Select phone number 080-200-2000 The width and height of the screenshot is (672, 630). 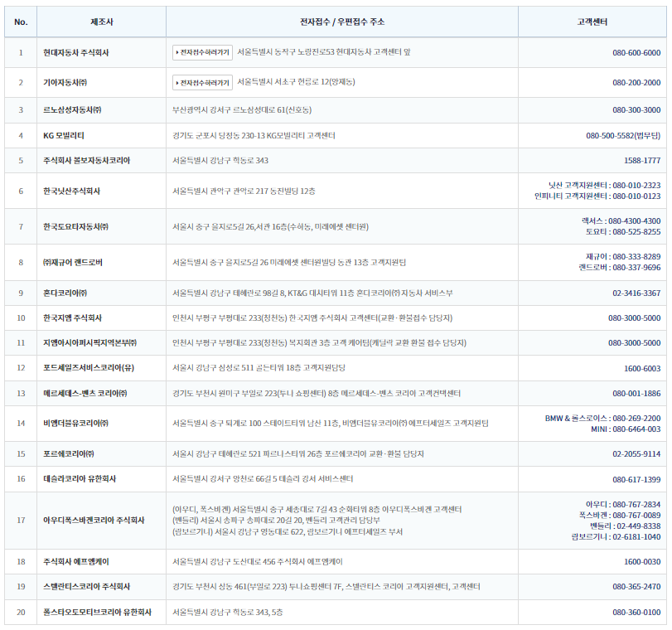[636, 83]
